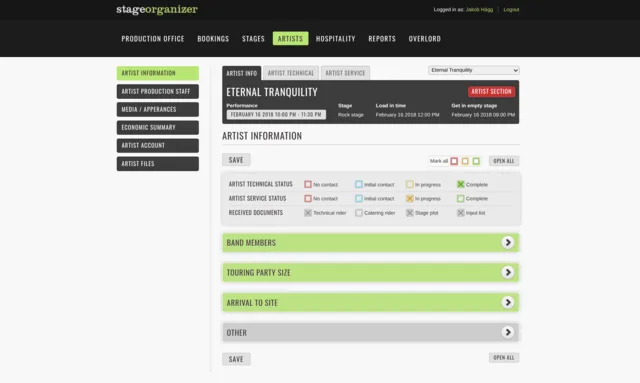Open the Performance date time selector
The image size is (640, 383).
pos(276,115)
